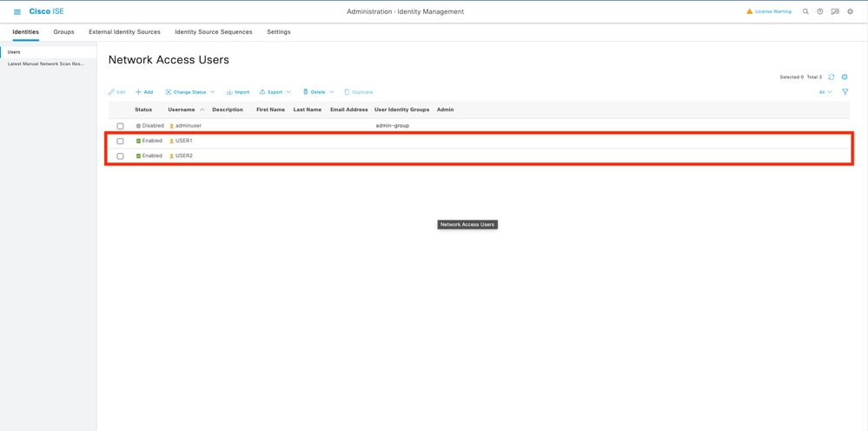Sort by the First Name column
This screenshot has width=868, height=431.
coord(271,109)
